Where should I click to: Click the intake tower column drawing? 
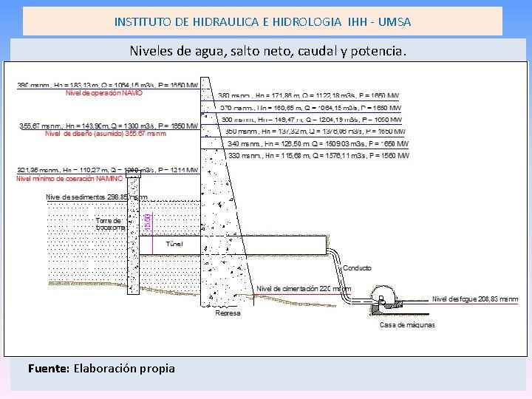click(133, 233)
